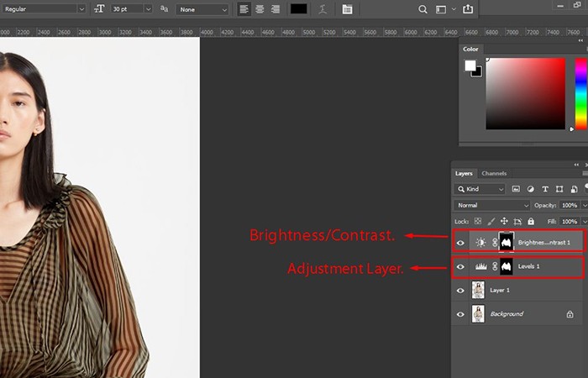Expand the Normal blend mode dropdown

click(x=491, y=205)
